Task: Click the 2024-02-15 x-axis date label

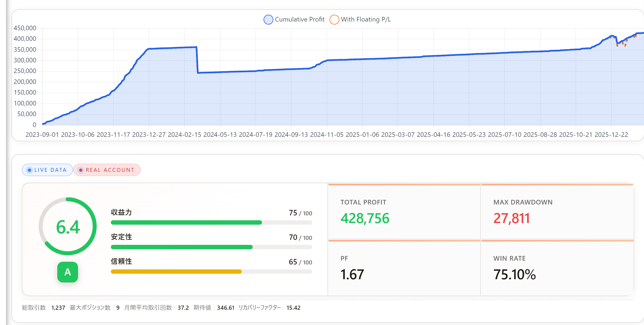Action: point(184,135)
